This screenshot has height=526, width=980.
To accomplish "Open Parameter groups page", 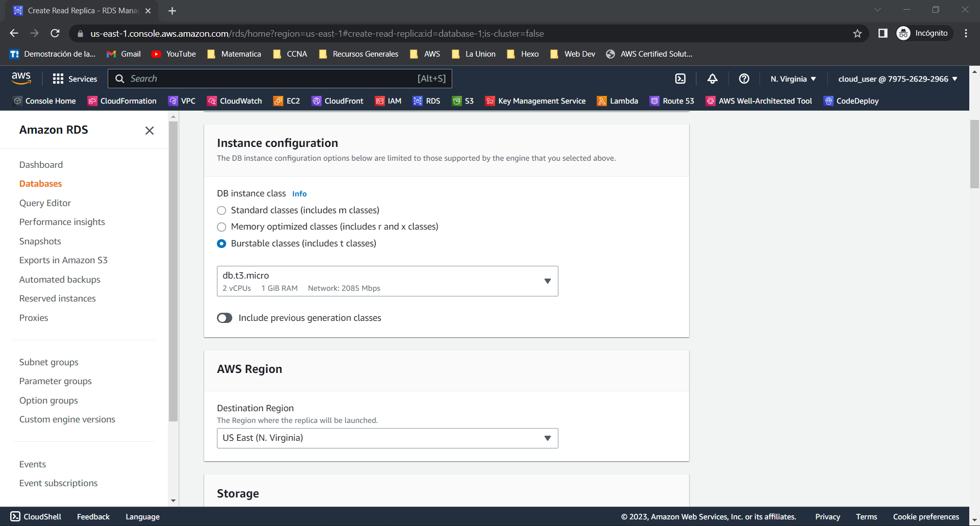I will click(x=56, y=381).
